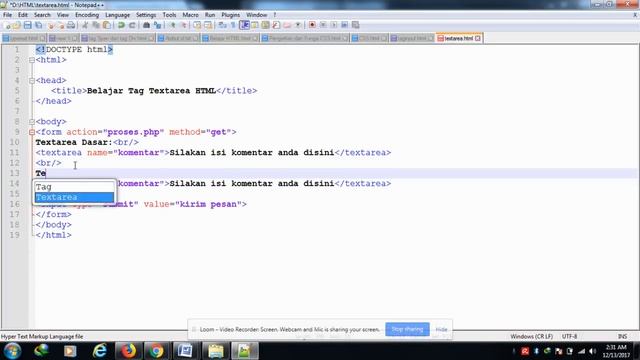The height and width of the screenshot is (360, 640).
Task: Toggle the highlighted Indent Guide icon
Action: 244,25
